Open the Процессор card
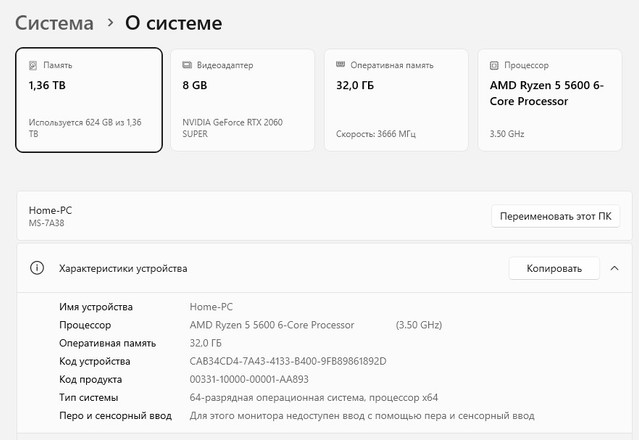 pos(550,100)
